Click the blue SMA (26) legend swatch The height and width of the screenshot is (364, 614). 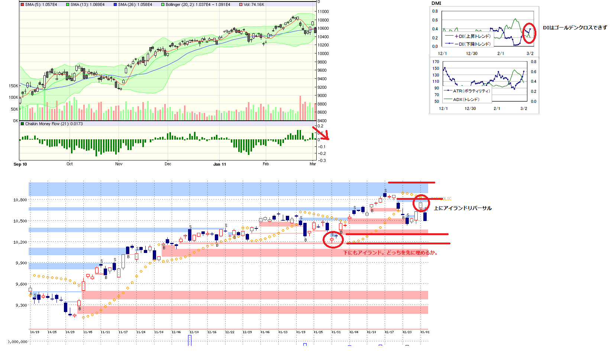115,4
